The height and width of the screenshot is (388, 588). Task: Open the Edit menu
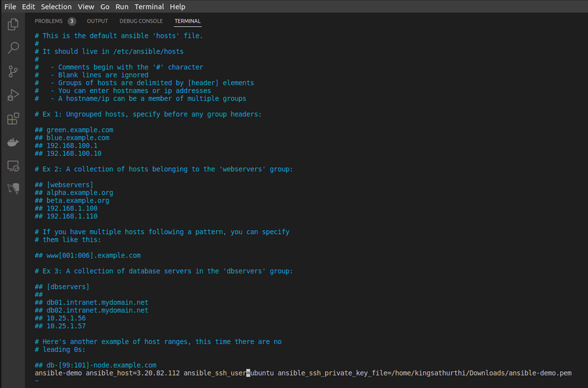28,7
